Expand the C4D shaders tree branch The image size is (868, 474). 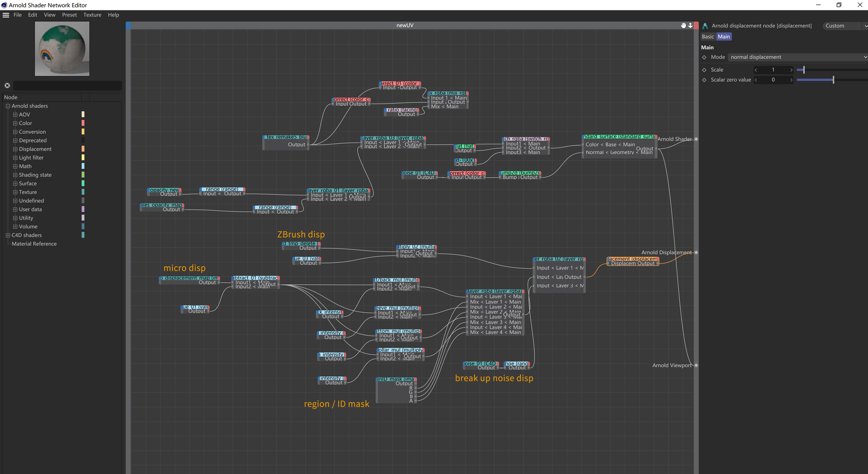(x=8, y=235)
